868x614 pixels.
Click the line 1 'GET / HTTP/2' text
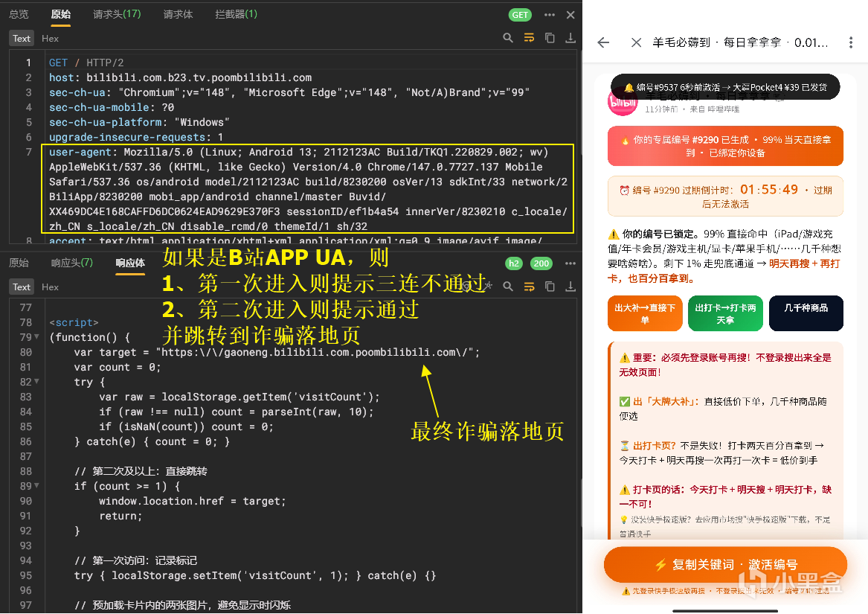point(86,63)
